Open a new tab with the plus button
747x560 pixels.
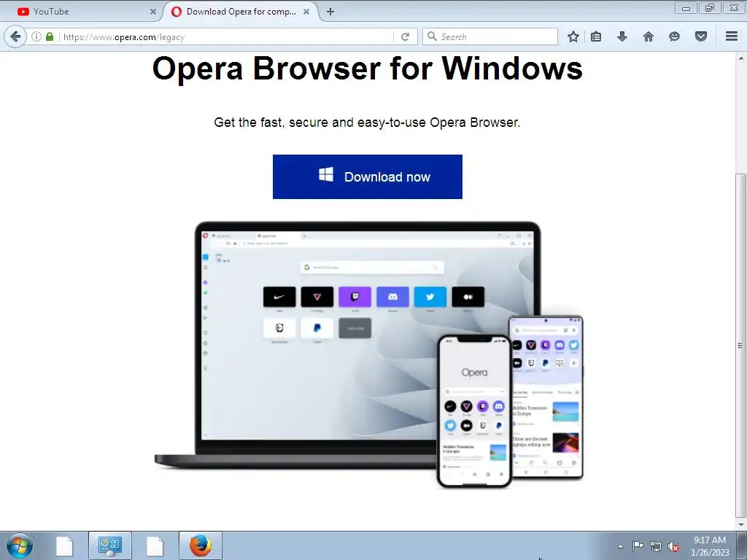[x=330, y=12]
